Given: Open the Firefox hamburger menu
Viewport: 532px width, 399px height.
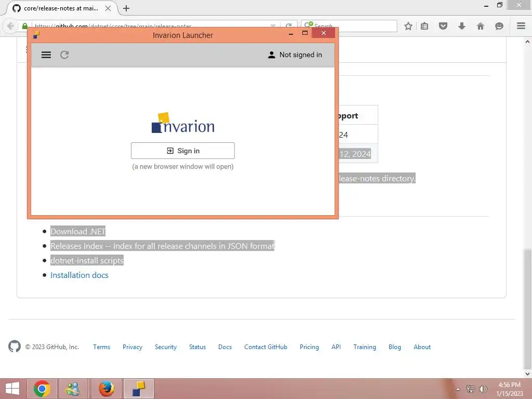Looking at the screenshot, I should click(x=521, y=26).
